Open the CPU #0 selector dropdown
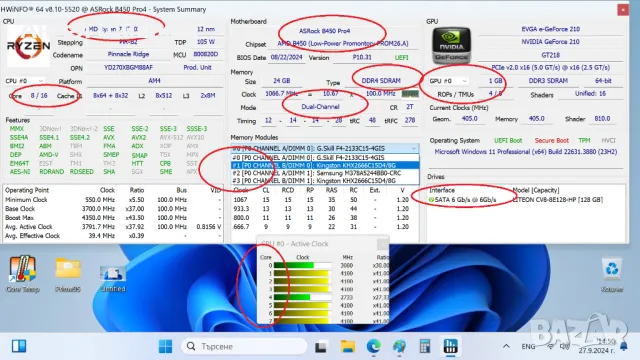 [x=24, y=81]
